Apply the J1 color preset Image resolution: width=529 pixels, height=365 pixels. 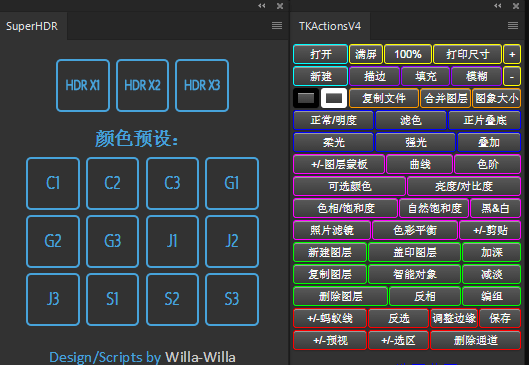pyautogui.click(x=172, y=241)
